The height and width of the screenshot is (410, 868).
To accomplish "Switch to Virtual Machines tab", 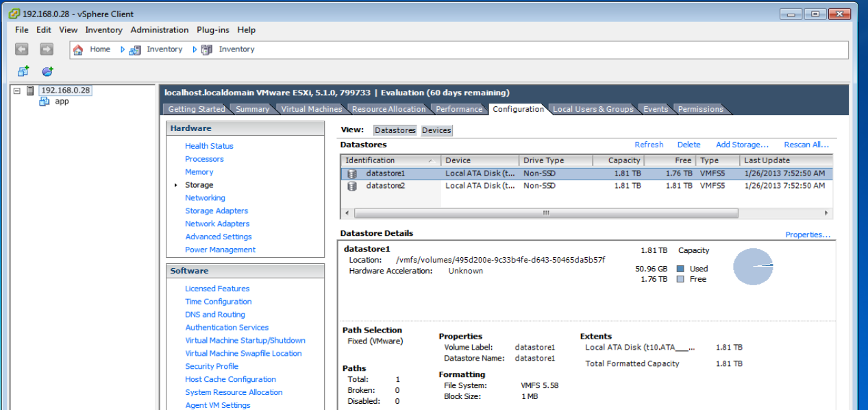I will (x=312, y=109).
